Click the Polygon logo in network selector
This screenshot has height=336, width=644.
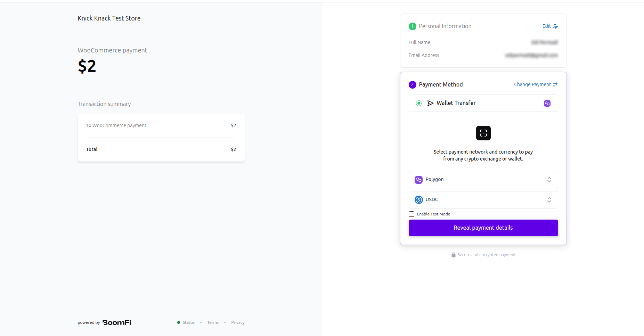pos(418,179)
